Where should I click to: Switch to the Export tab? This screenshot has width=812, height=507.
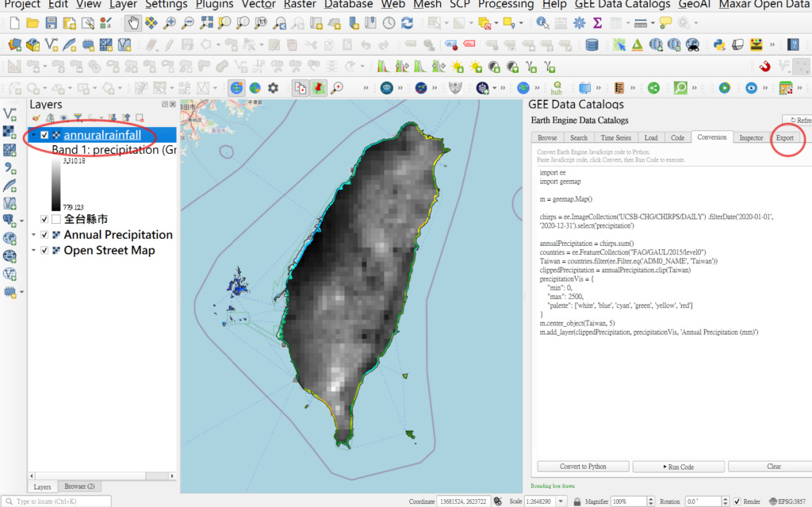point(785,138)
